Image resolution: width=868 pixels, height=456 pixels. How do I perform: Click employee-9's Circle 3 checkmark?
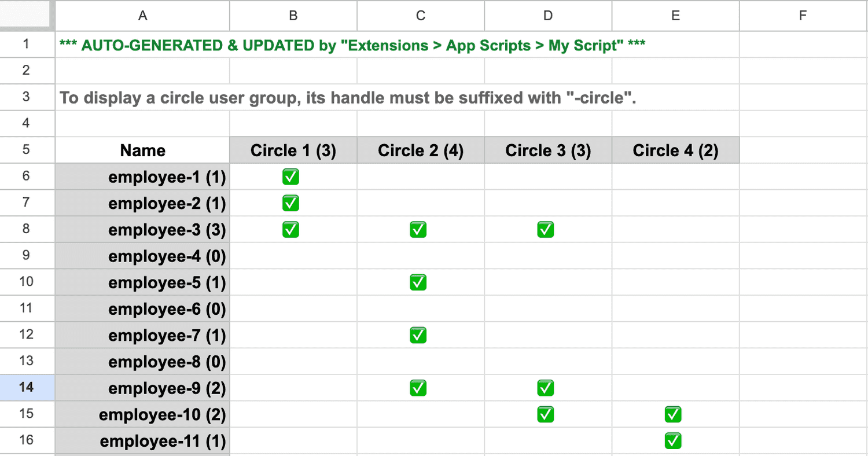545,388
